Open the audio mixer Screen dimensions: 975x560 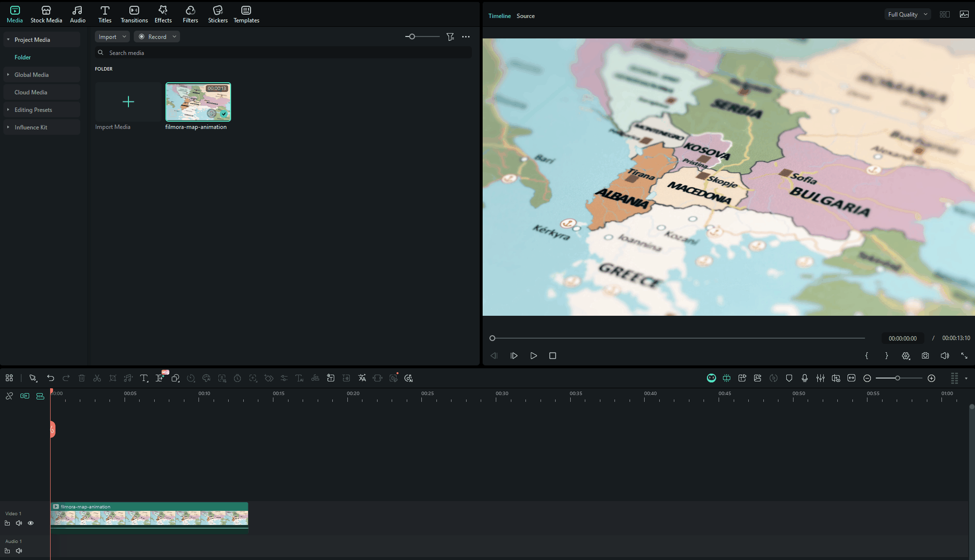coord(821,378)
